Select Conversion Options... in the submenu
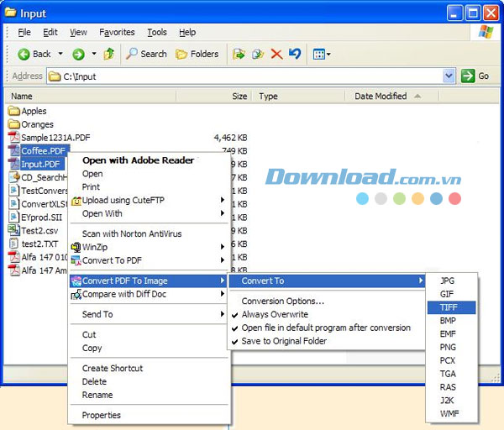 282,301
